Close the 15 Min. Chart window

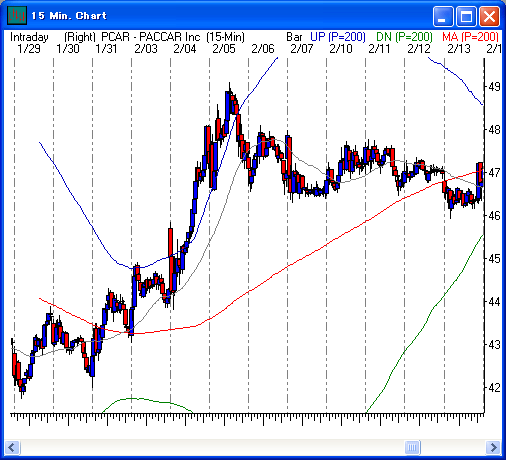489,16
